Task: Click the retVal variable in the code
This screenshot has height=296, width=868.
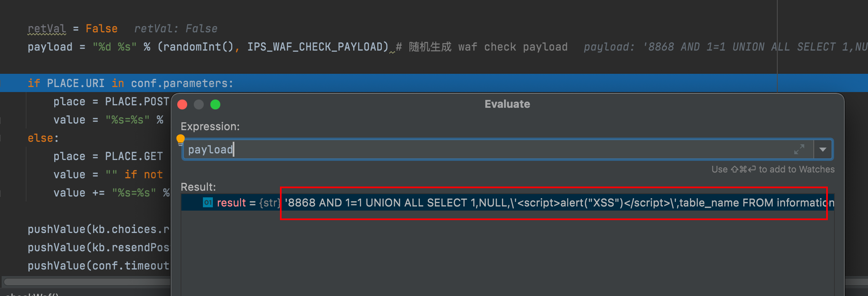Action: tap(46, 29)
